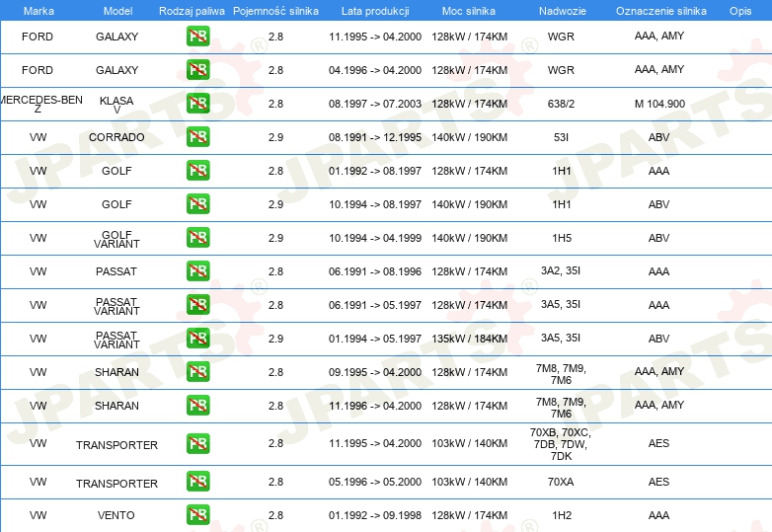Viewport: 772px width, 532px height.
Task: Click production dates 05.1996 -> 05.2000
Action: (x=375, y=482)
